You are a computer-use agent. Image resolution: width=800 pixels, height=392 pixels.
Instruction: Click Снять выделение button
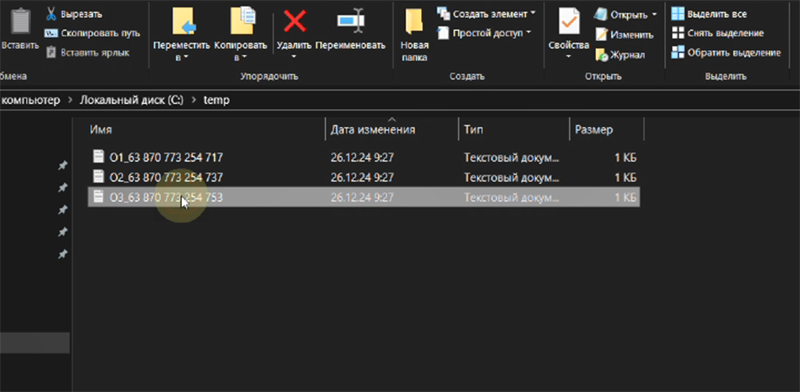pos(717,33)
